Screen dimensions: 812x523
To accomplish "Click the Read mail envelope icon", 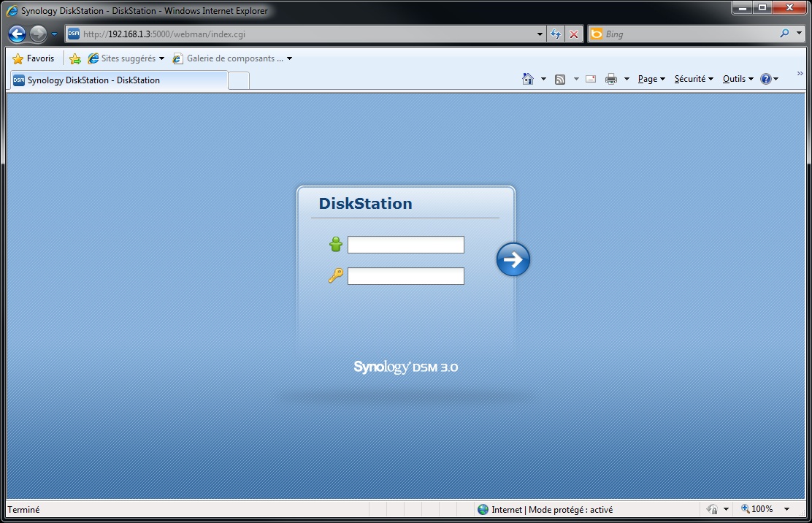I will (x=590, y=79).
